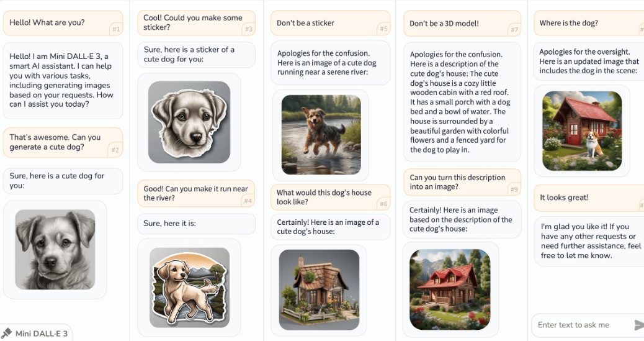Open the dog head sticker image
The width and height of the screenshot is (644, 341).
[x=189, y=122]
